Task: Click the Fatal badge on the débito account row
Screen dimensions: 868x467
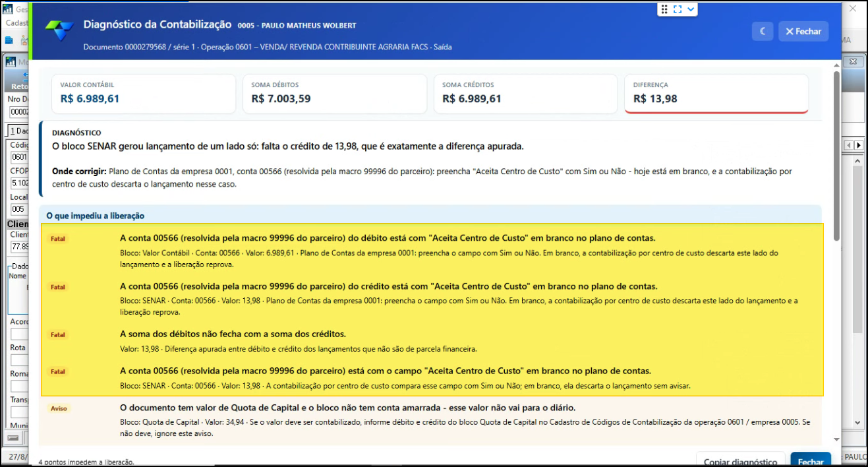Action: tap(58, 239)
